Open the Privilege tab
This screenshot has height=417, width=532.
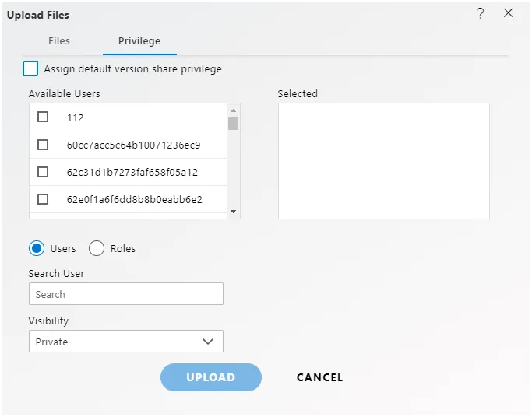[x=139, y=41]
